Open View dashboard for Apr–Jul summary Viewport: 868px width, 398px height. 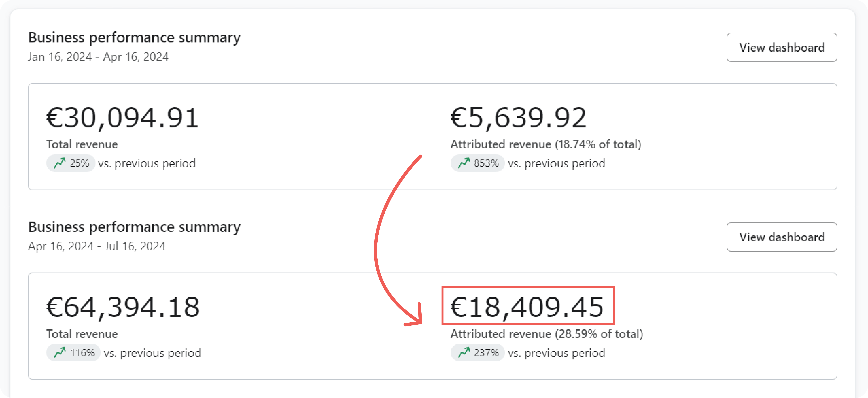click(x=781, y=237)
